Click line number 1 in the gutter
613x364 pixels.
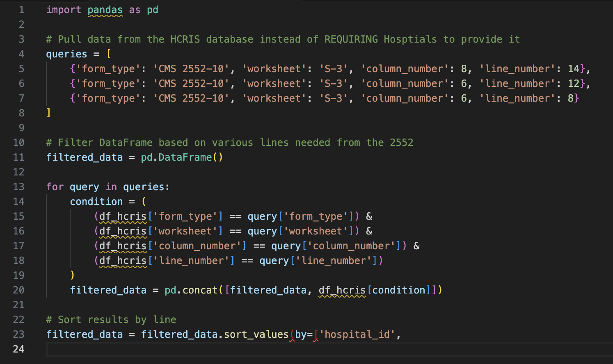tap(21, 10)
